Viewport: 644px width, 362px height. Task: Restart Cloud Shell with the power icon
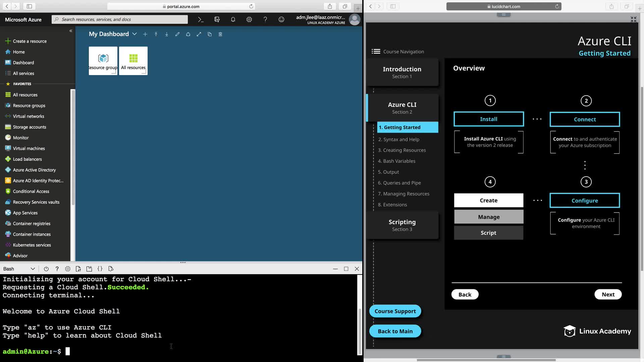pyautogui.click(x=46, y=269)
